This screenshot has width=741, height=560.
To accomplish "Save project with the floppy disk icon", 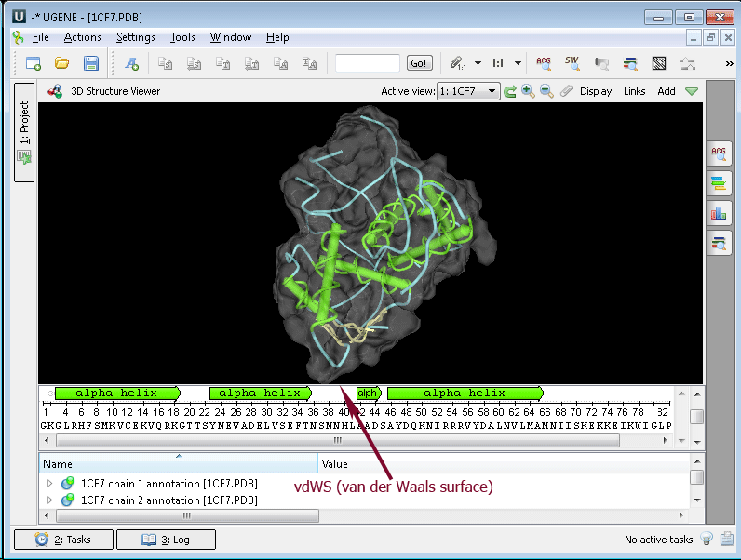I will (x=90, y=63).
